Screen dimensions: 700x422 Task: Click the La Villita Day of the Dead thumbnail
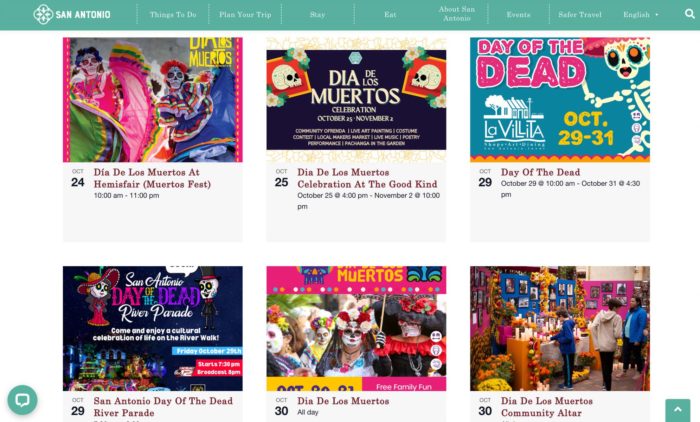click(560, 100)
